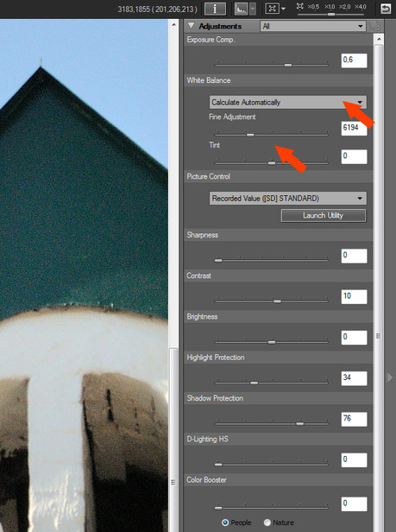Click the adjustments panel scroll-up arrow
The image size is (396, 532).
[x=379, y=40]
